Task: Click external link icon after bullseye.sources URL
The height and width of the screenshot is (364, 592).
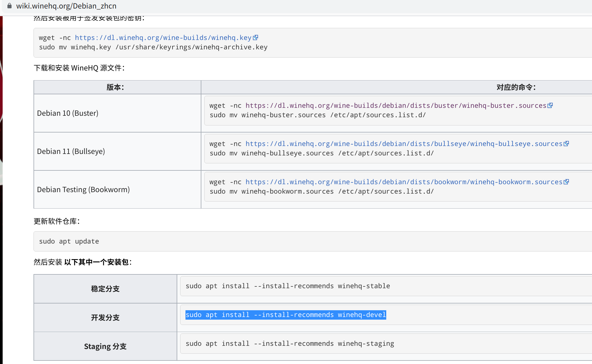Action: (566, 144)
